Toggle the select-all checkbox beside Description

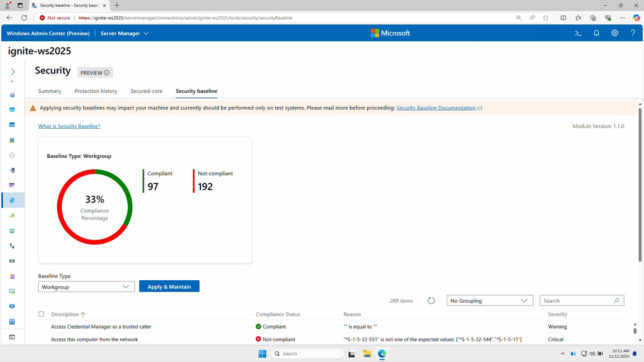(41, 314)
